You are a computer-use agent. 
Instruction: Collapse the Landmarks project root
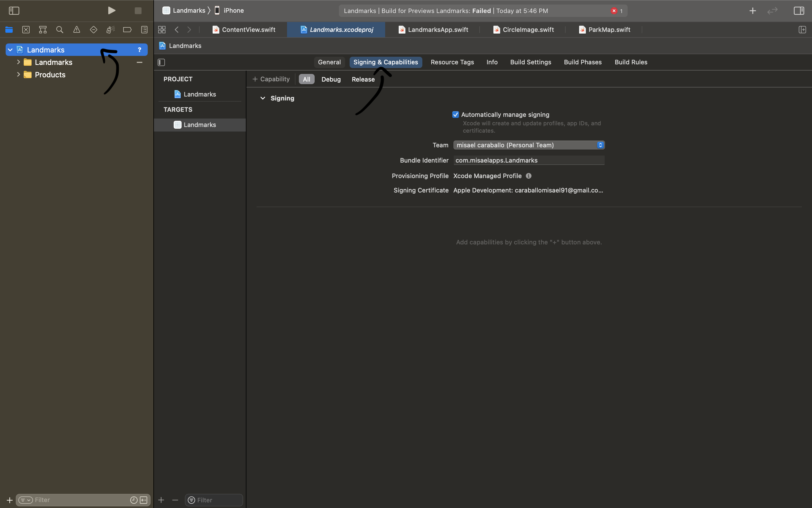[10, 50]
